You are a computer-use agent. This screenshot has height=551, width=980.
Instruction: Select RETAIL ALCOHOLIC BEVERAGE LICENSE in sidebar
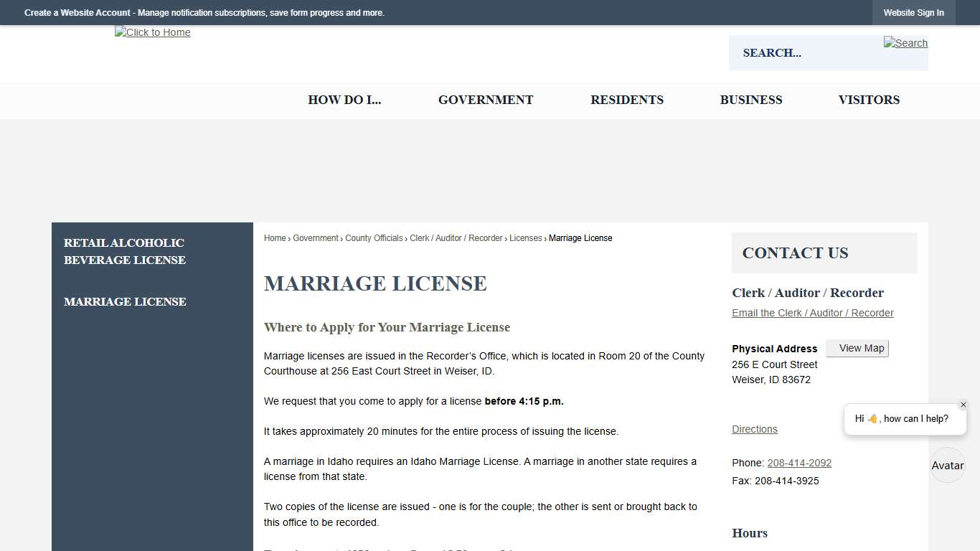(x=124, y=251)
